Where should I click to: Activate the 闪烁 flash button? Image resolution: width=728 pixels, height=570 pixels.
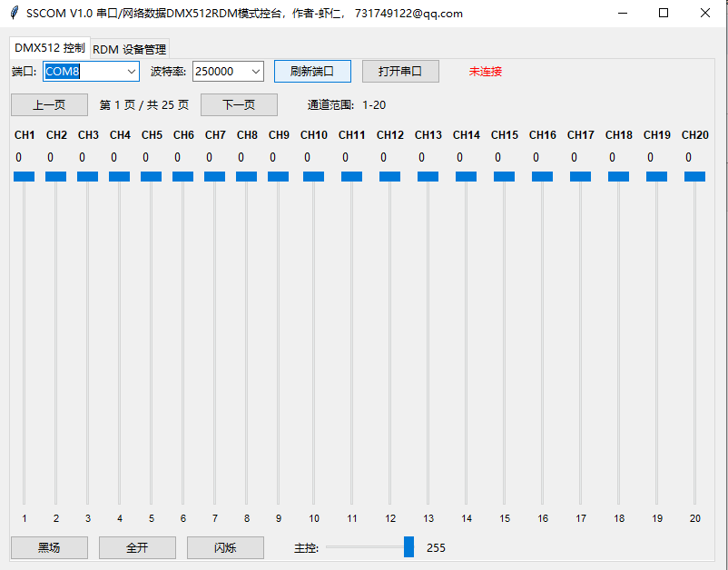pyautogui.click(x=225, y=548)
